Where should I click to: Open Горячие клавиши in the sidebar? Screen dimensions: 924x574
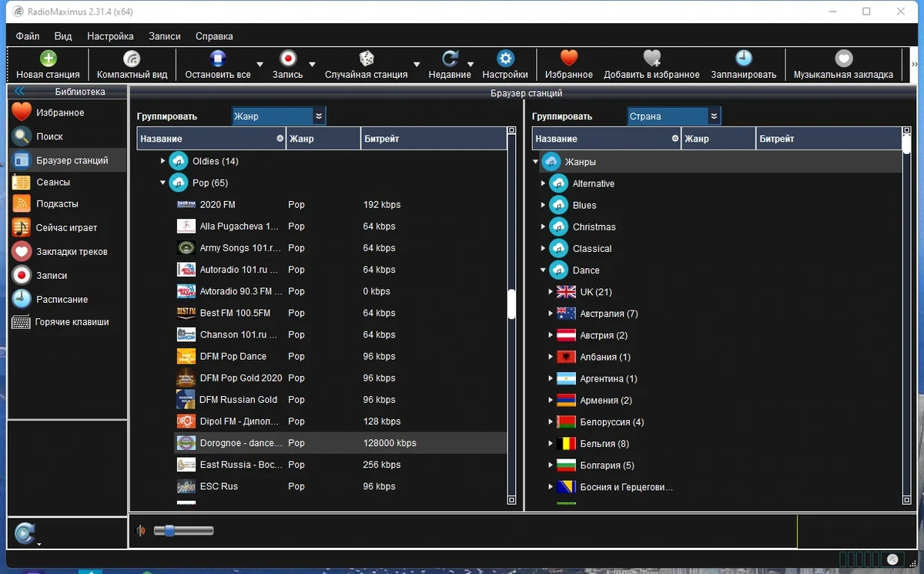click(67, 322)
